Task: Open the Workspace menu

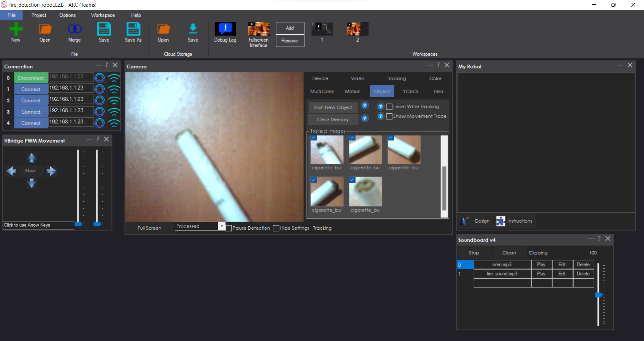Action: [103, 15]
